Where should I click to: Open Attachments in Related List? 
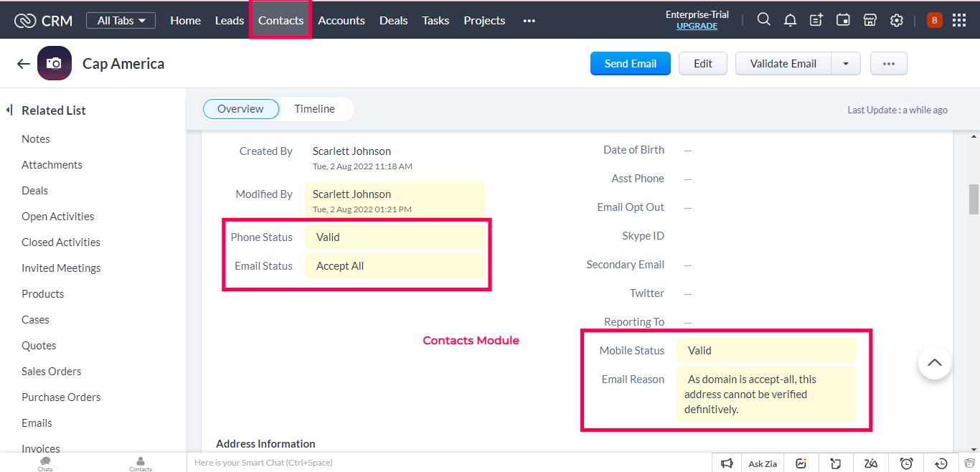tap(52, 165)
